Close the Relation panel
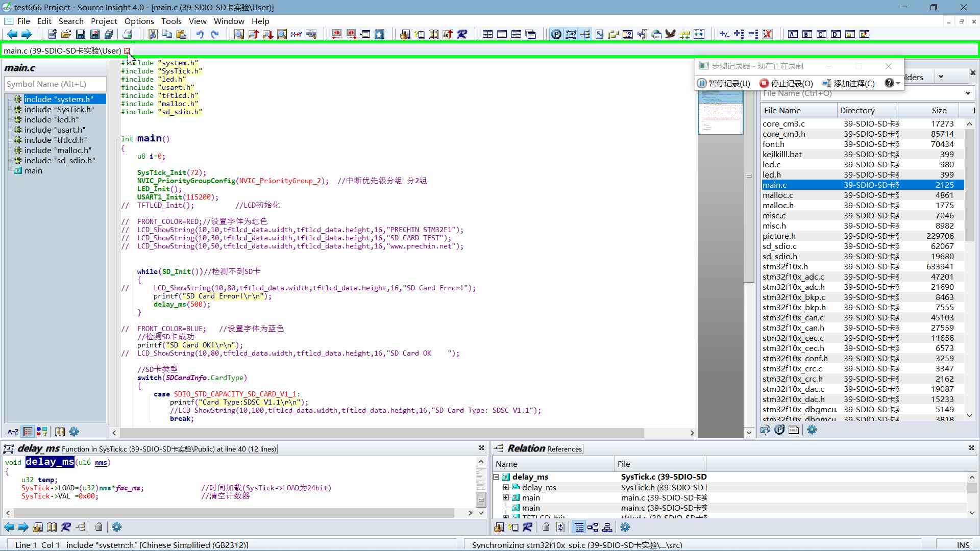This screenshot has height=551, width=980. pos(971,448)
